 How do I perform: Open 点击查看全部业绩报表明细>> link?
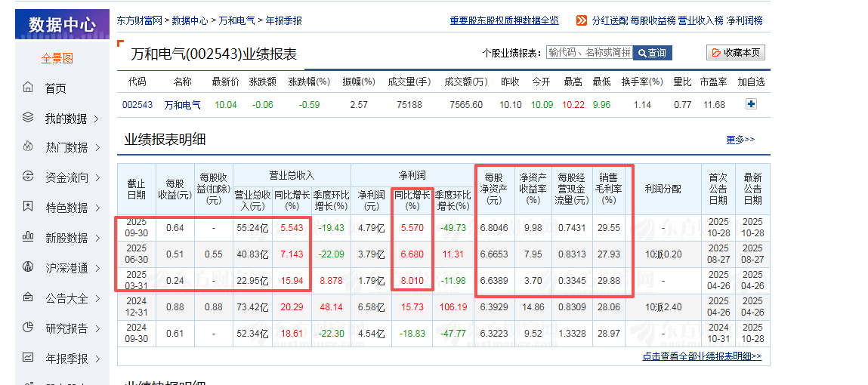(x=702, y=356)
